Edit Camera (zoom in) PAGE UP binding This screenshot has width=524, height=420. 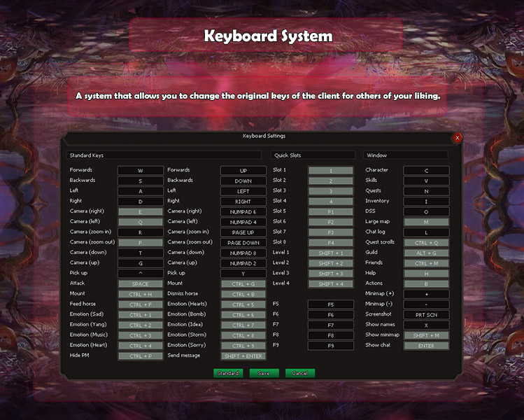243,232
